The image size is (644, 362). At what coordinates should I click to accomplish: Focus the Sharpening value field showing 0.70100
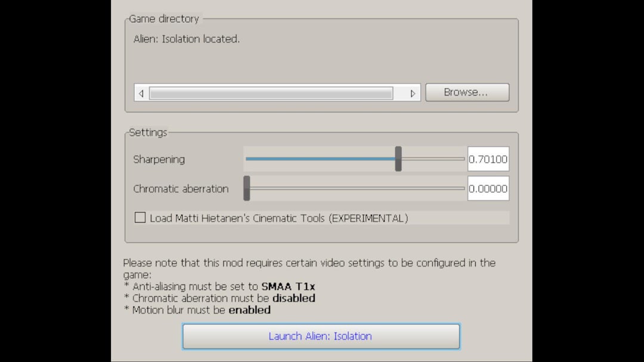tap(488, 159)
